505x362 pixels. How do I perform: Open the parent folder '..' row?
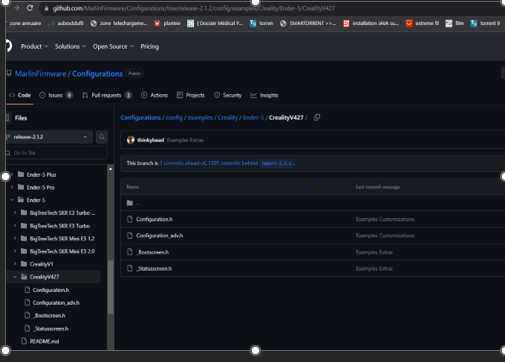click(x=313, y=203)
